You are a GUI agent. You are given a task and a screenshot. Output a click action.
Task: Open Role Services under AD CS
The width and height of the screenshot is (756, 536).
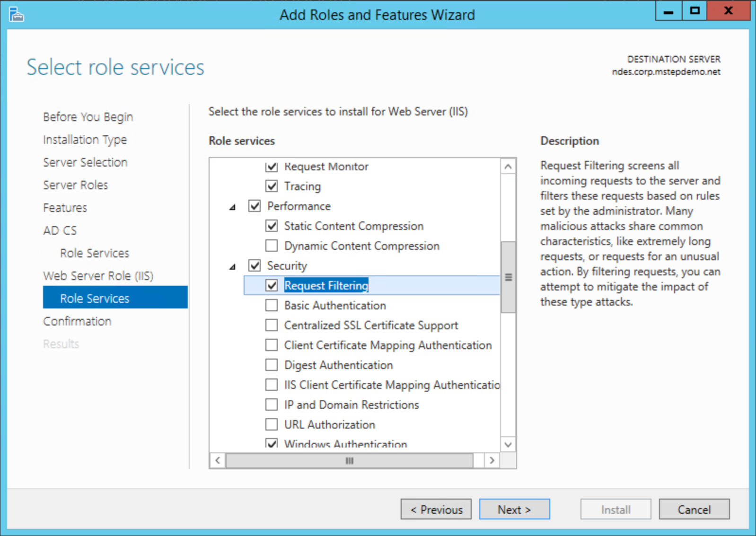[95, 253]
